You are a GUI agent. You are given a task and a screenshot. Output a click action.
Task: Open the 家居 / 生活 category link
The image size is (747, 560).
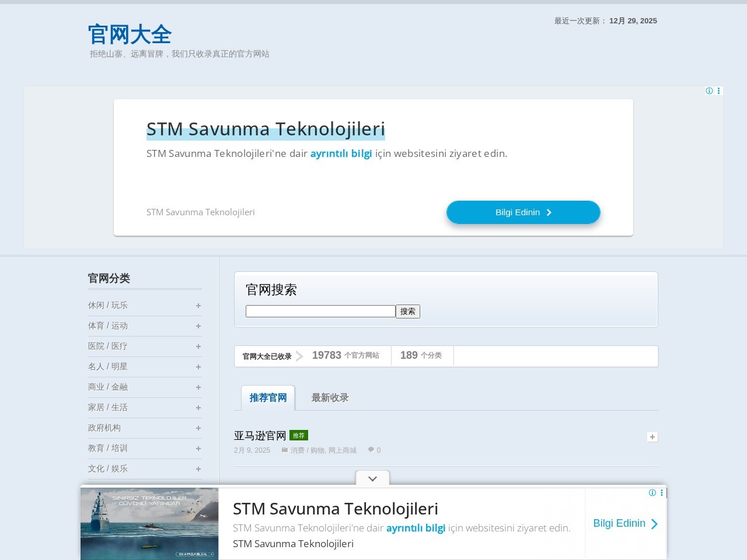click(108, 407)
